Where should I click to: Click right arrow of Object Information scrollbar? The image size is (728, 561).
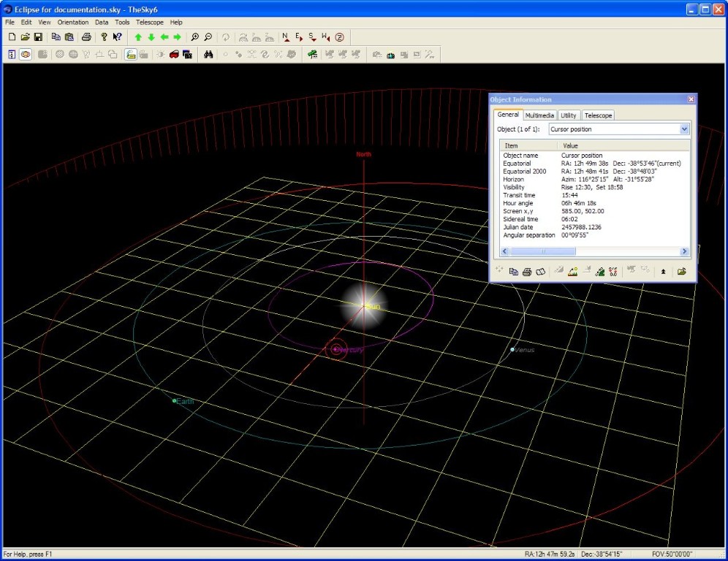pos(684,251)
